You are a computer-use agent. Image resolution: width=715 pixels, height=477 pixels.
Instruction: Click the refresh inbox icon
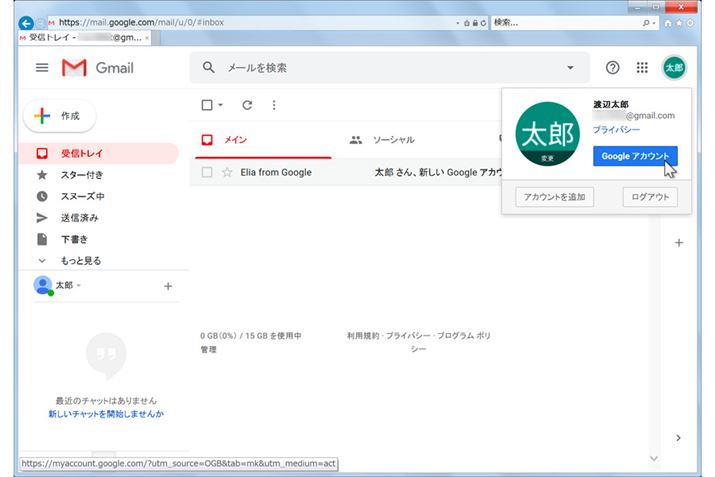click(x=247, y=105)
